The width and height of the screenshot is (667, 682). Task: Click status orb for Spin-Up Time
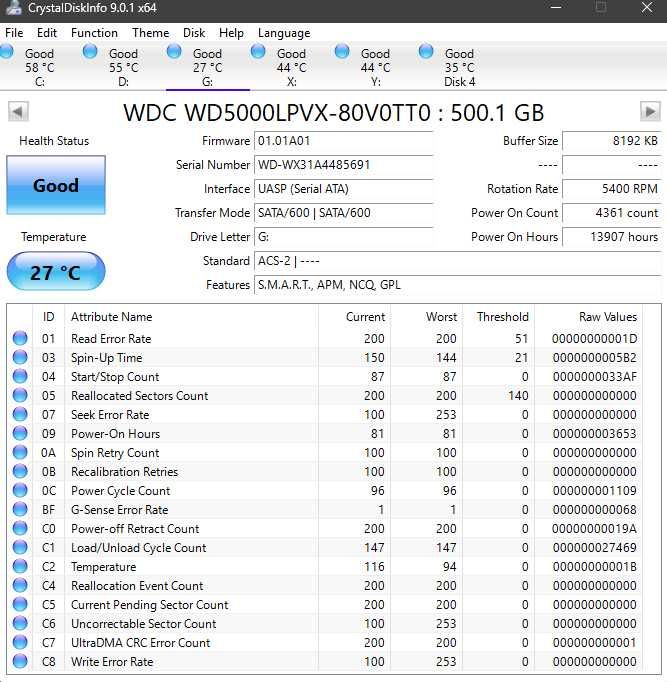20,357
